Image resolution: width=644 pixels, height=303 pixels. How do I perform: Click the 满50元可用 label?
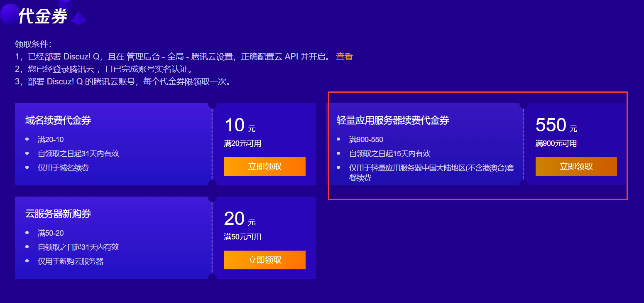coord(242,237)
